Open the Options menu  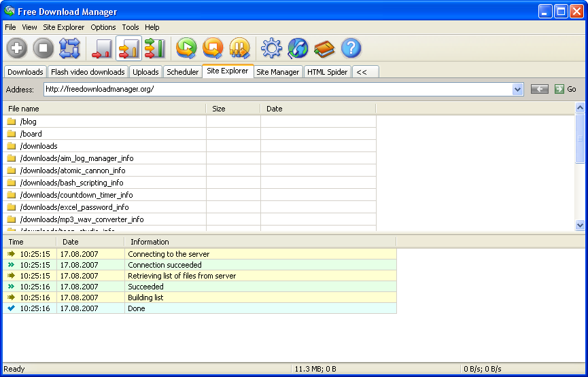103,27
